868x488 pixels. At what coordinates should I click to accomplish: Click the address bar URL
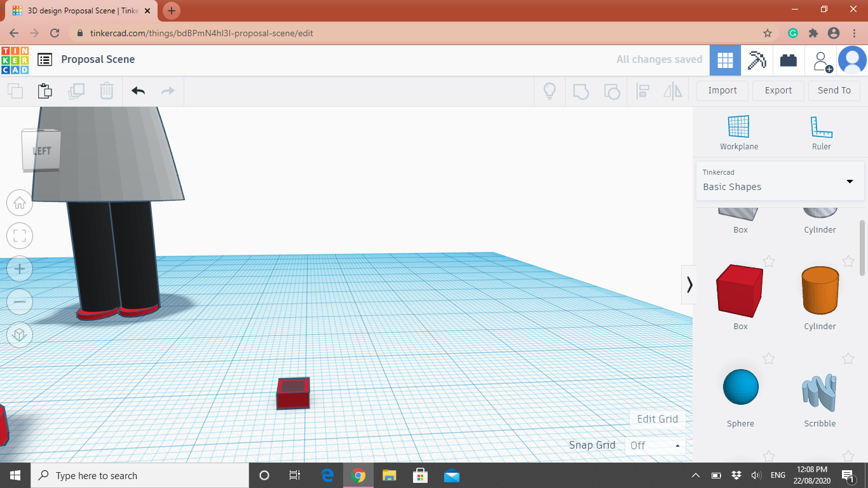pyautogui.click(x=201, y=33)
